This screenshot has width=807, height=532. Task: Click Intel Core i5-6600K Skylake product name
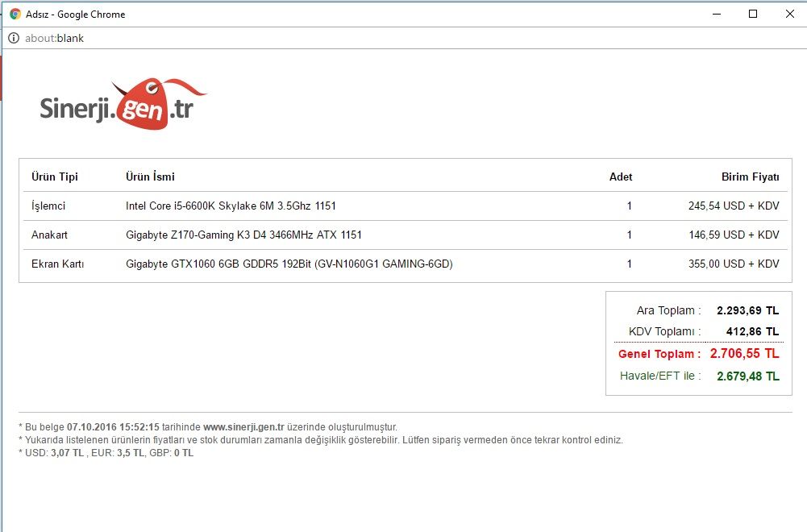(x=231, y=206)
